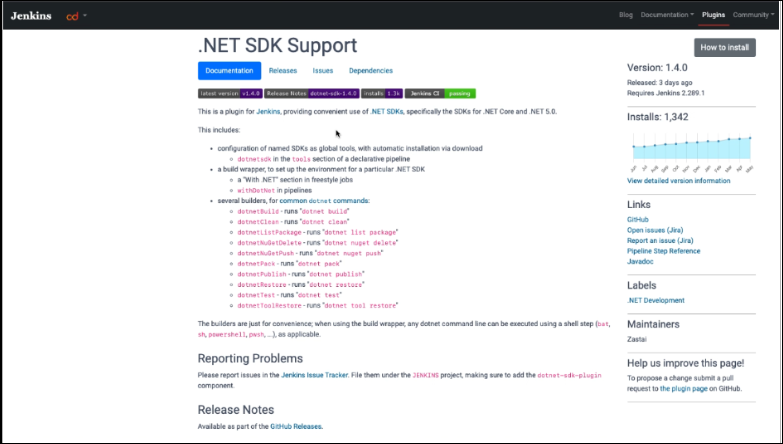Screen dimensions: 783x444
Task: Click the installs trend chart
Action: click(x=690, y=149)
